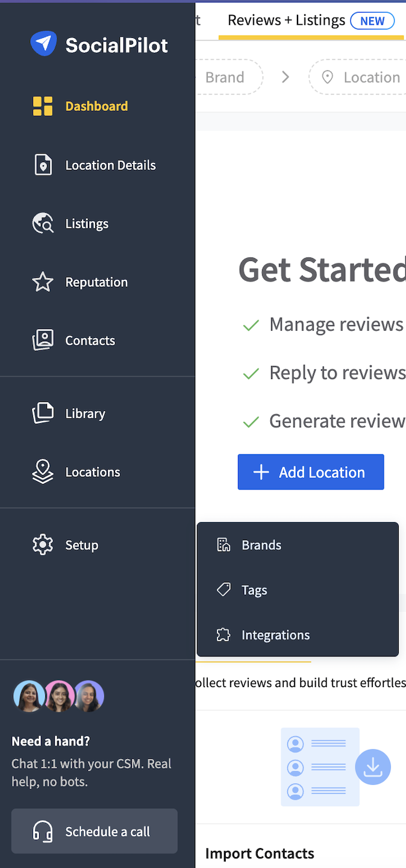This screenshot has width=406, height=868.
Task: Click the middle CSM avatar with pink background
Action: point(59,696)
